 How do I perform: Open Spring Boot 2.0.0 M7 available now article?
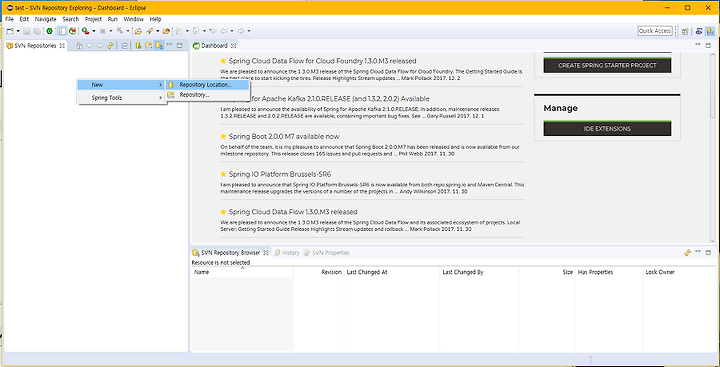(284, 136)
